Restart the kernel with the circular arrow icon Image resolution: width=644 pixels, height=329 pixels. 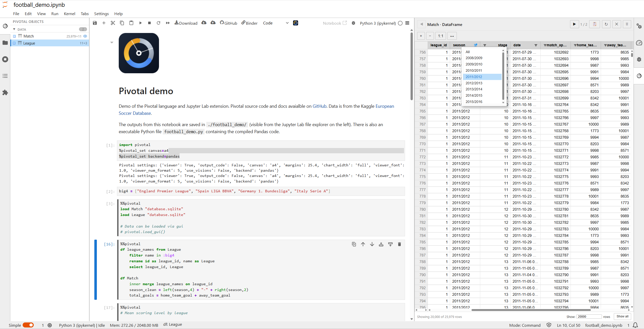(158, 23)
